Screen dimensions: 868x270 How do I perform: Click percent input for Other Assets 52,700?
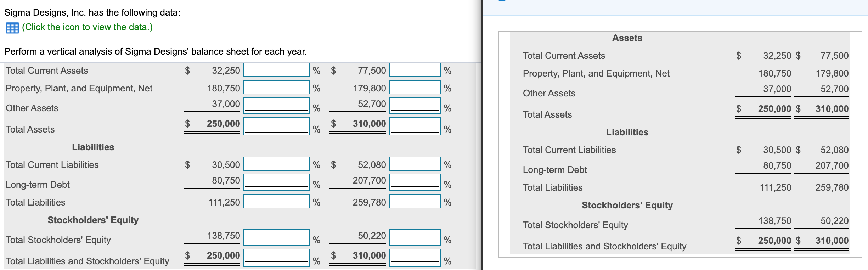click(x=415, y=106)
